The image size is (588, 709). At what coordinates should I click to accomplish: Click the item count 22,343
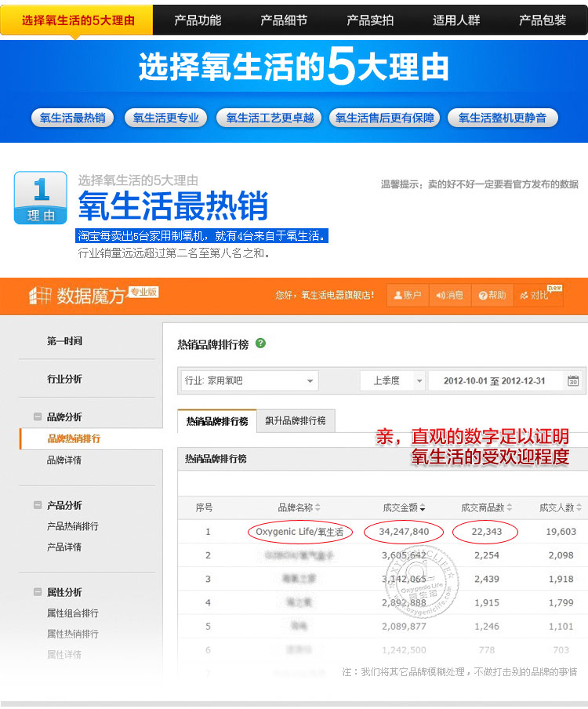486,532
